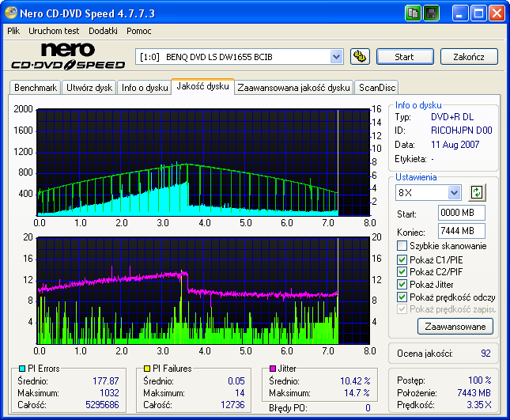
Task: Expand the BENQ DVD drive selection dropdown
Action: pos(336,57)
